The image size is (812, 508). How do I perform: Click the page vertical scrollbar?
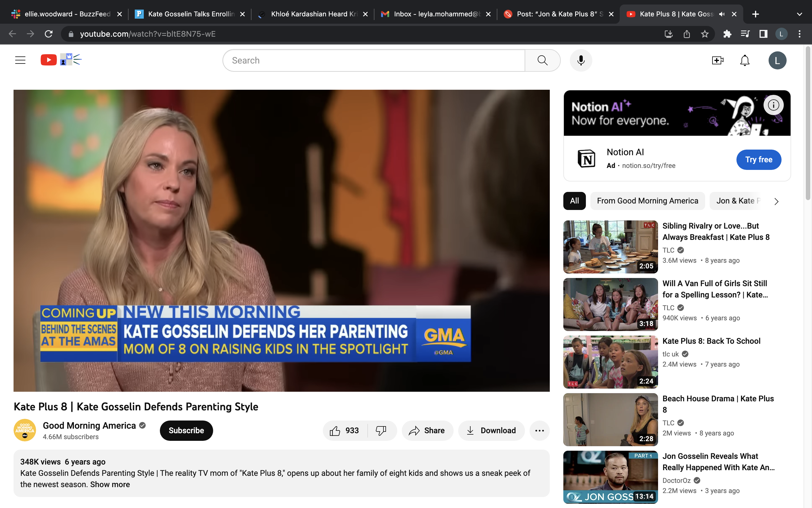[808, 123]
